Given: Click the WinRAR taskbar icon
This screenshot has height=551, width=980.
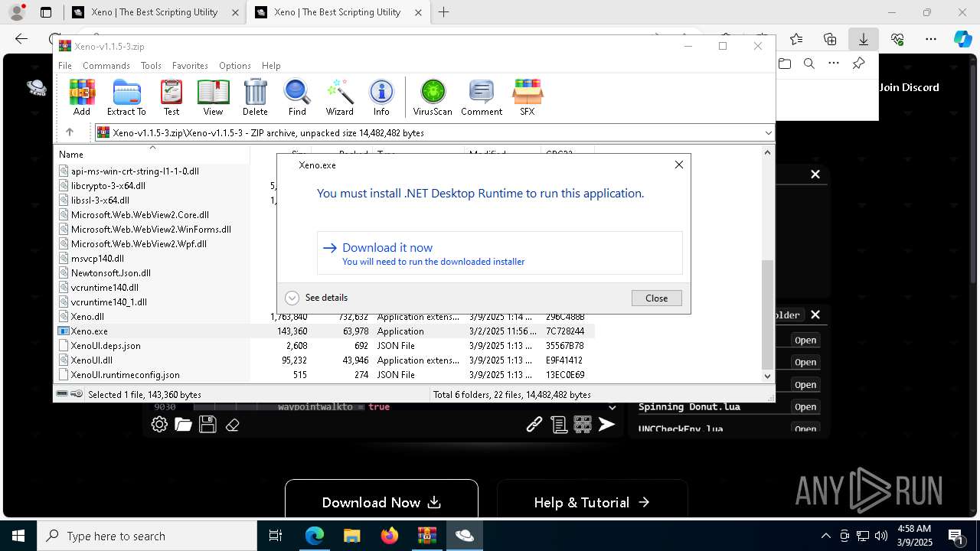Looking at the screenshot, I should tap(427, 536).
